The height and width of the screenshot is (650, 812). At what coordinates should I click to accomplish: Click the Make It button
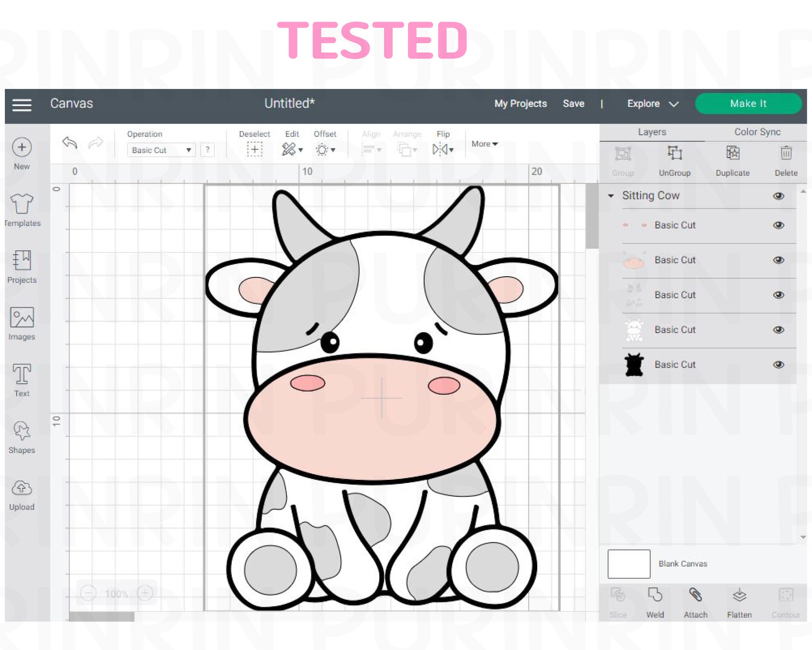point(748,104)
